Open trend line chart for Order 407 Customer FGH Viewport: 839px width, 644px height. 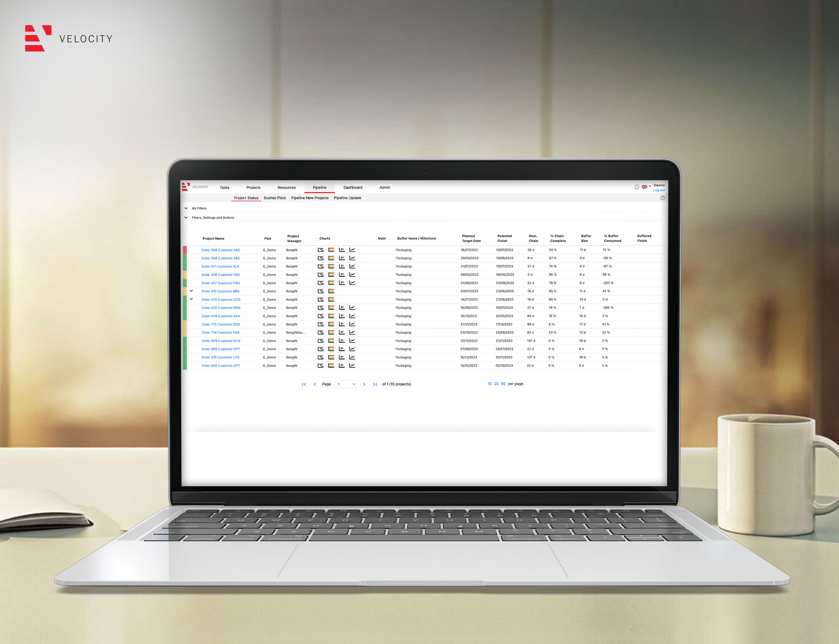click(352, 283)
